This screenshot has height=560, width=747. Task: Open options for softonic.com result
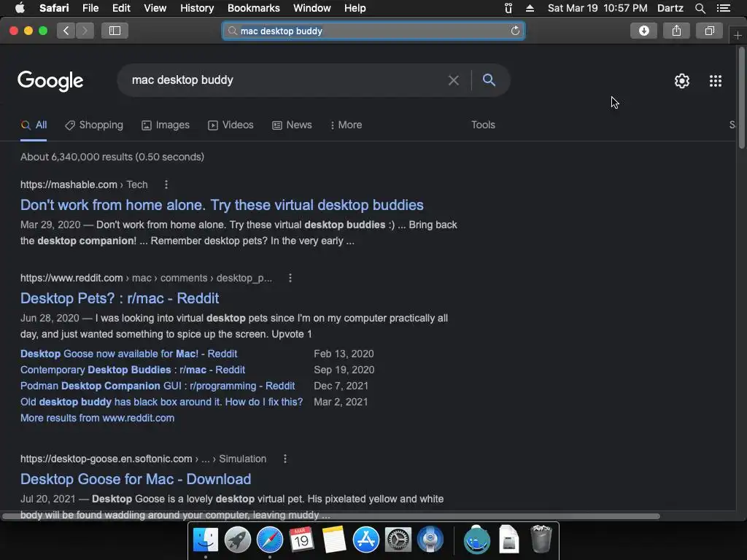285,459
